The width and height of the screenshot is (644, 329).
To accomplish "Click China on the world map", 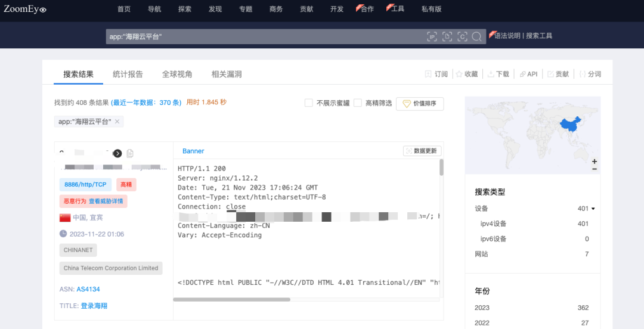I will pyautogui.click(x=571, y=125).
